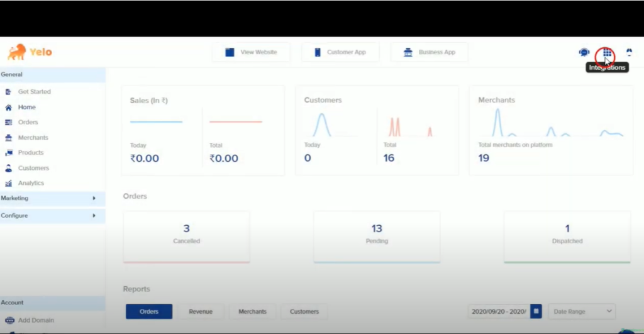Click the Analytics sidebar chart icon
This screenshot has width=644, height=334.
pyautogui.click(x=8, y=183)
